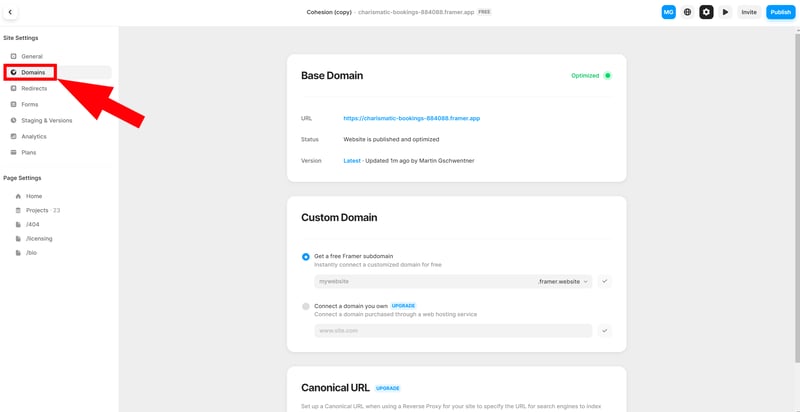Click the Publish button

pos(781,12)
